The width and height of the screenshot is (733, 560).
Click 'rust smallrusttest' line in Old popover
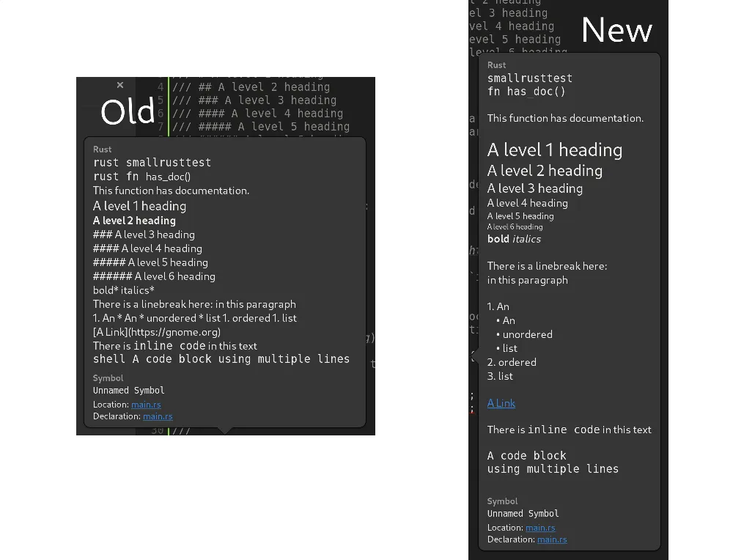(x=152, y=163)
